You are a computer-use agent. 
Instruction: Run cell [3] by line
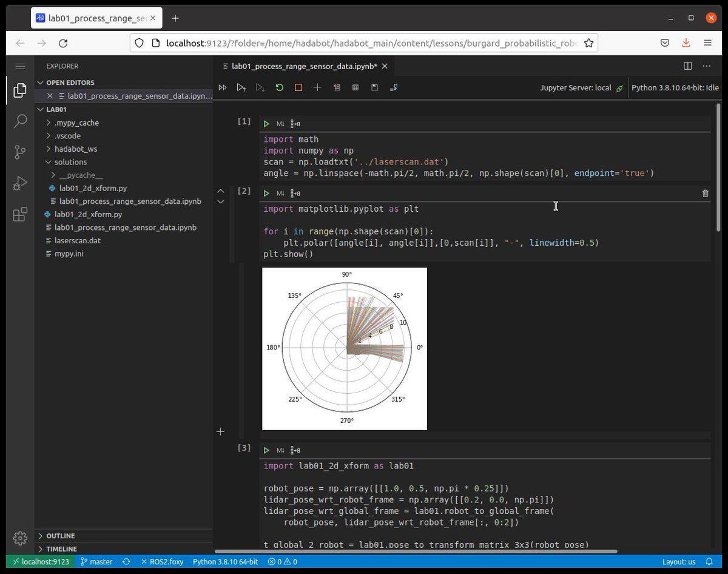click(x=295, y=450)
